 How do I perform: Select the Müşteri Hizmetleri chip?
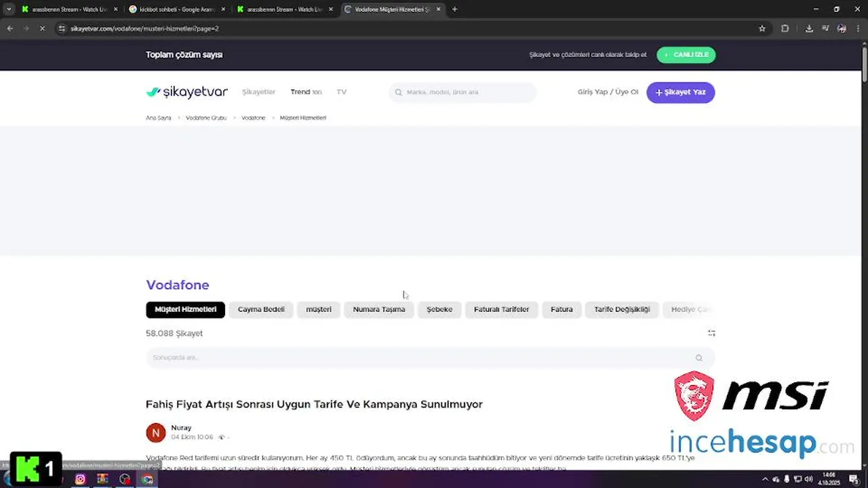pos(185,309)
